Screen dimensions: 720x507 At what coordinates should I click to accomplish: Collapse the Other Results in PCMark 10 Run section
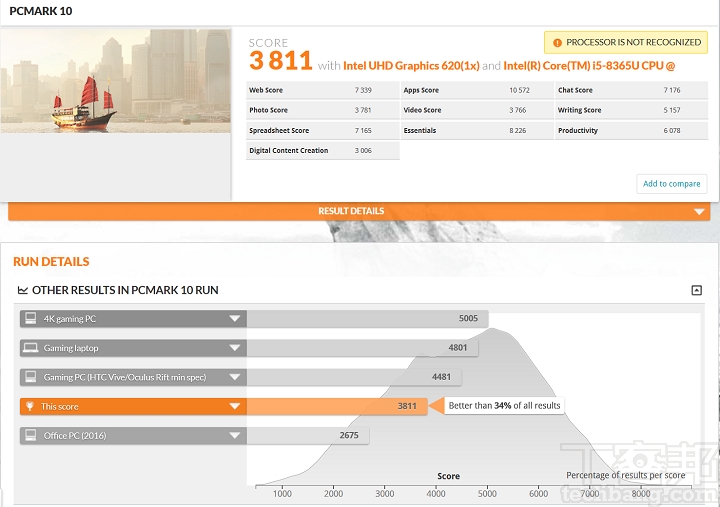696,290
